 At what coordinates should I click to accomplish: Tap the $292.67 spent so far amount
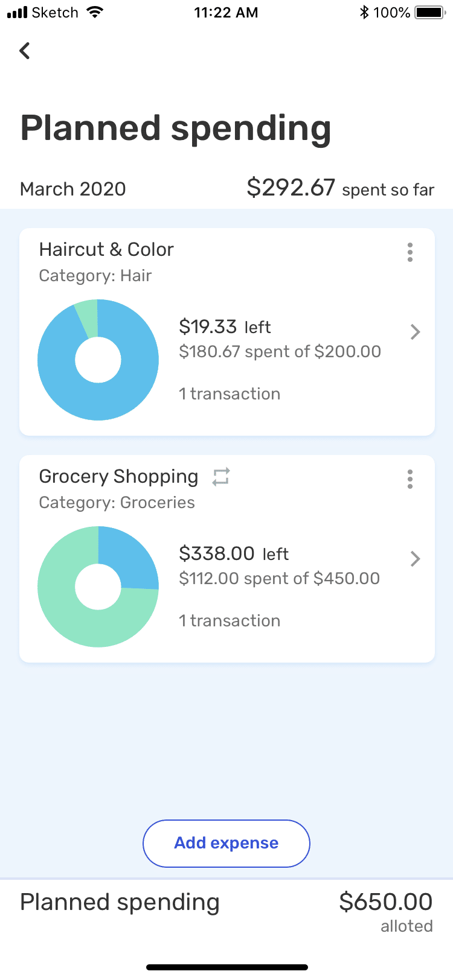[291, 188]
